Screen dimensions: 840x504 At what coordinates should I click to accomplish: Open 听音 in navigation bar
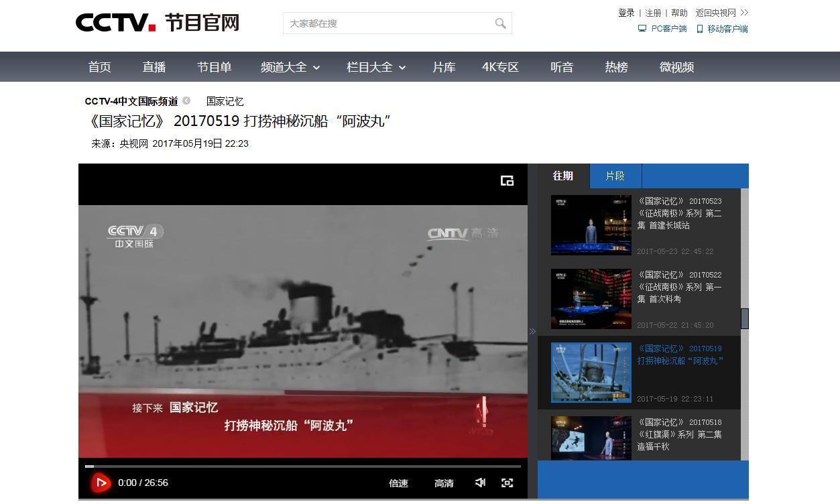[562, 67]
